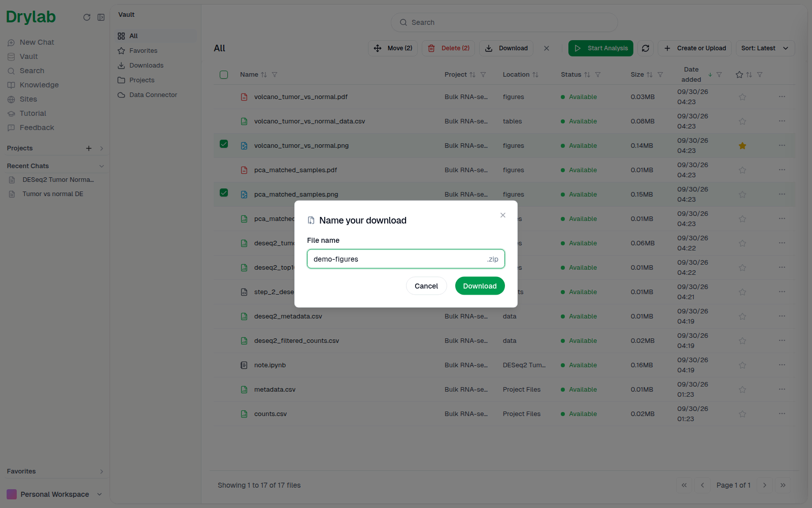The image size is (812, 508).
Task: Open the Sort: Latest dropdown
Action: 765,48
